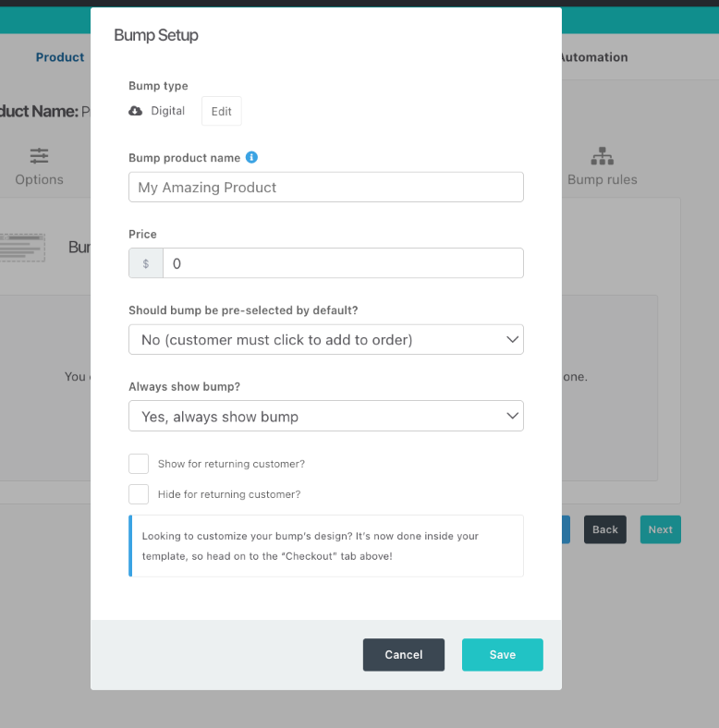Check Hide for returning customer option
This screenshot has width=719, height=728.
point(139,494)
